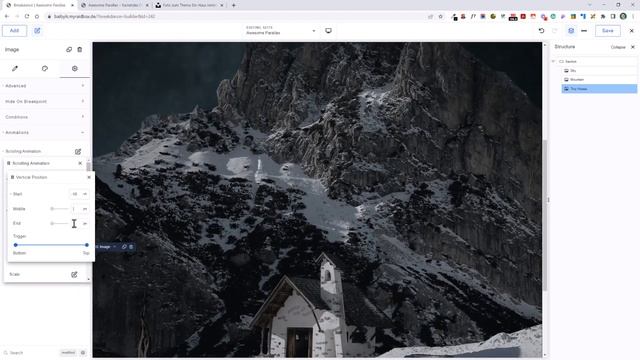
Task: Open the builder more options menu
Action: point(584,31)
